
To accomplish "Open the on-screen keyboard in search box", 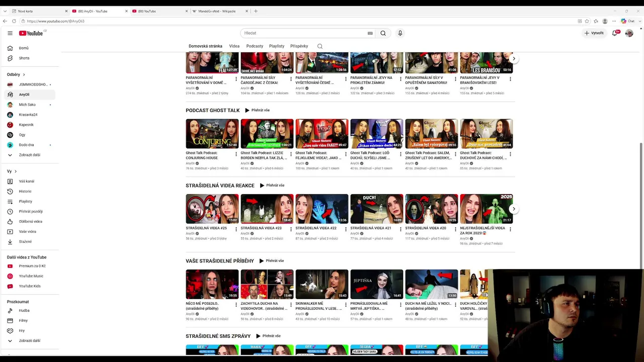I will point(370,33).
